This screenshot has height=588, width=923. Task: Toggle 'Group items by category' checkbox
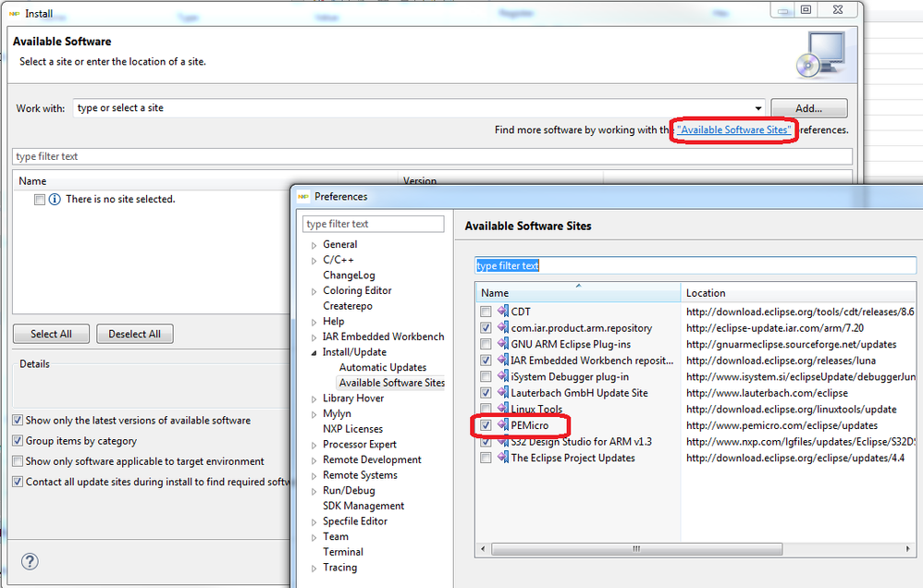click(x=18, y=441)
